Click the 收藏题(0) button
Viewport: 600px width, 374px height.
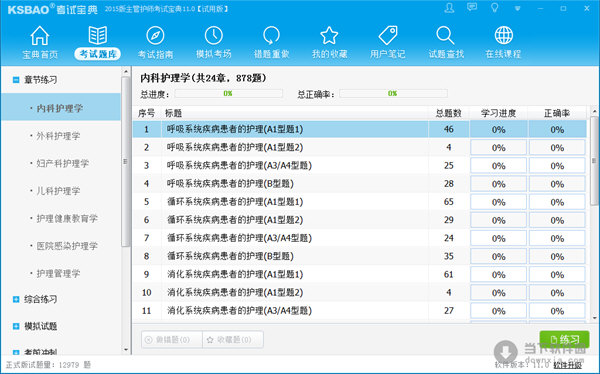pos(233,340)
